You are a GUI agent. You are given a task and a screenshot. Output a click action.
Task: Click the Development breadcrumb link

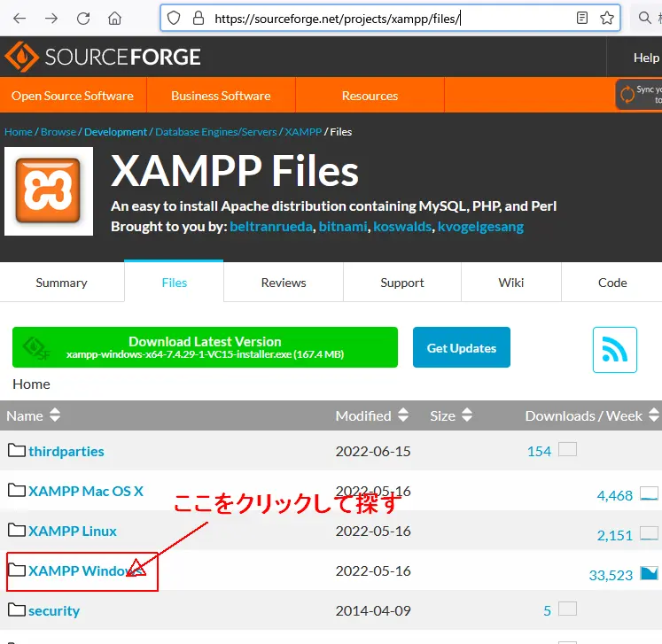click(x=115, y=132)
